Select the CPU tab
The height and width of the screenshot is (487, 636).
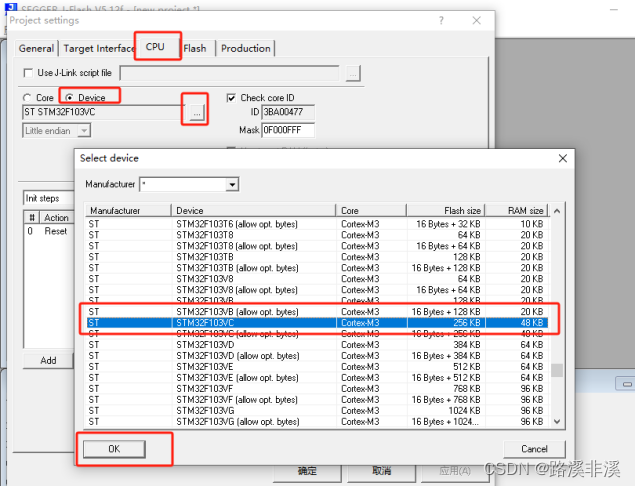pyautogui.click(x=155, y=47)
